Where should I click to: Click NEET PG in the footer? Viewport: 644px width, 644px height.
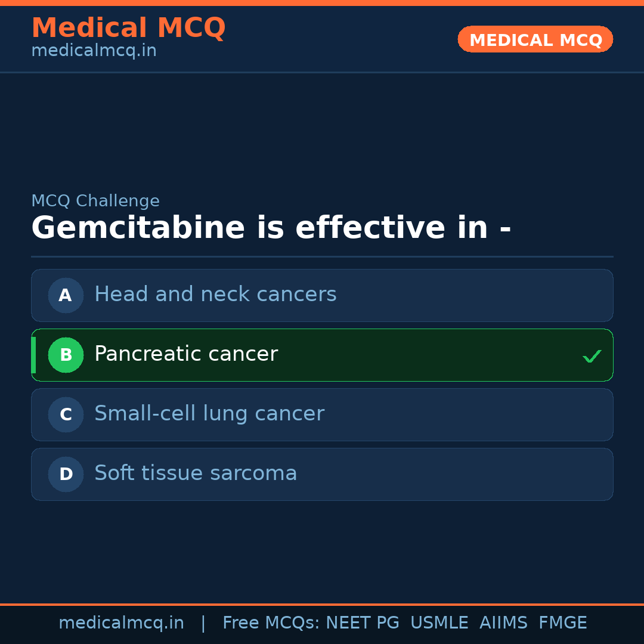coord(363,623)
